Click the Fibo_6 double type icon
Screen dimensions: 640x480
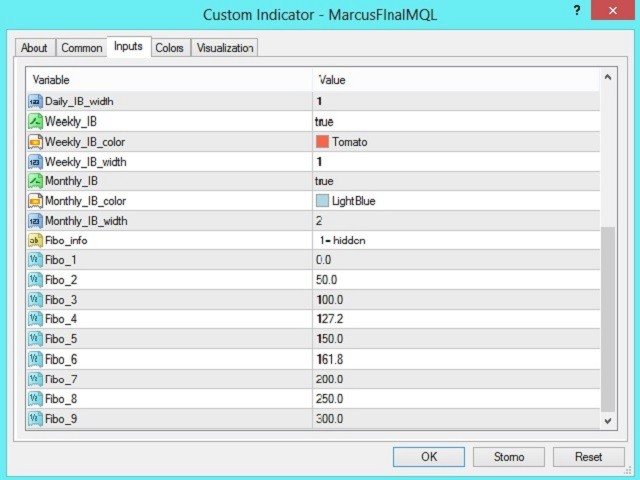point(35,359)
